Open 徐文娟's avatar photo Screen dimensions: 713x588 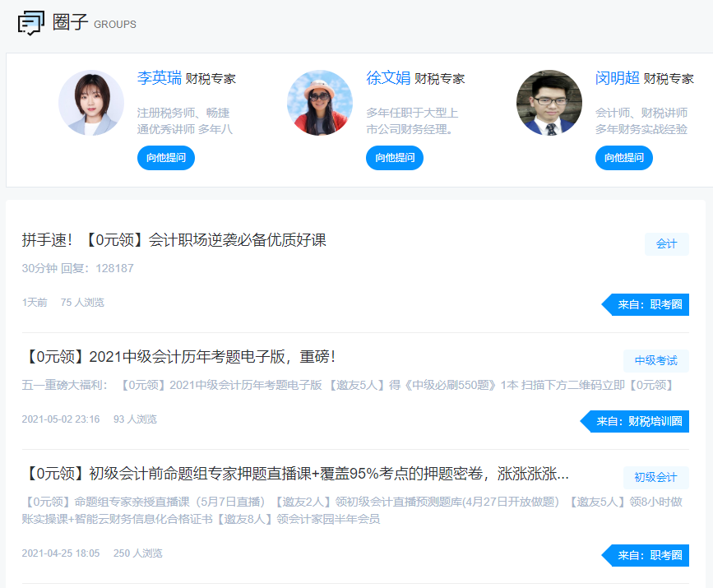click(320, 103)
